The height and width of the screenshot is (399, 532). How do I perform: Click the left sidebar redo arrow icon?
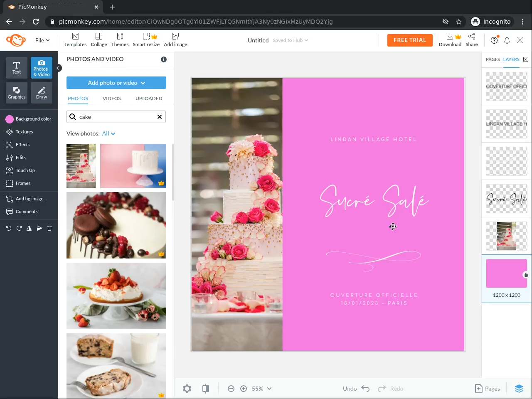tap(19, 228)
